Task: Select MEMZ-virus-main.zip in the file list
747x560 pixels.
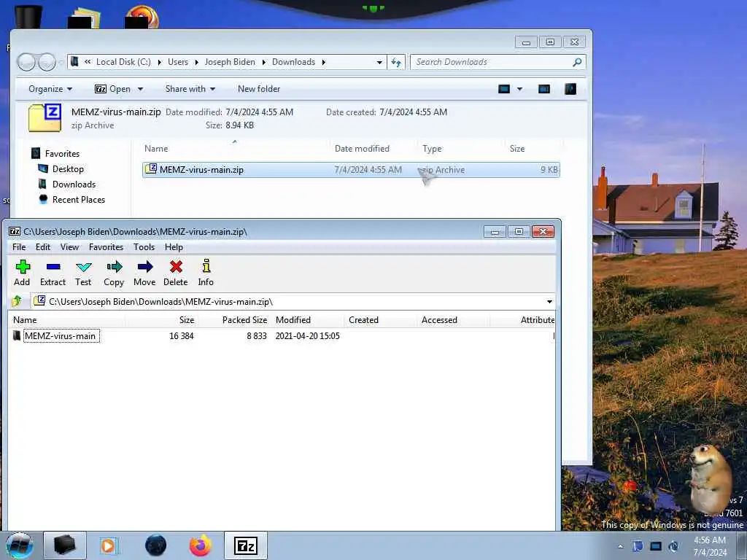Action: [351, 170]
